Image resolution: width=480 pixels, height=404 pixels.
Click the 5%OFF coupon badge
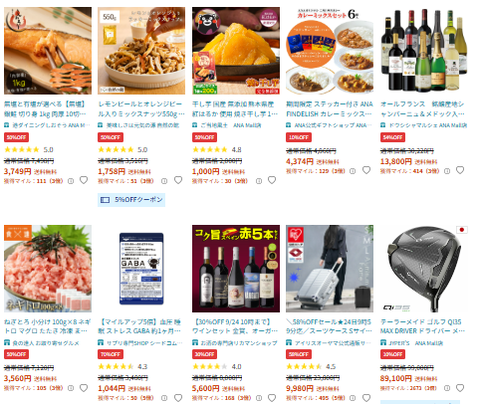tap(131, 200)
